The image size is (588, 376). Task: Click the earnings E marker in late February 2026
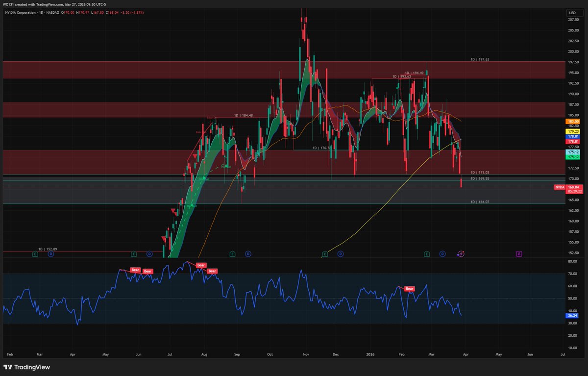427,254
